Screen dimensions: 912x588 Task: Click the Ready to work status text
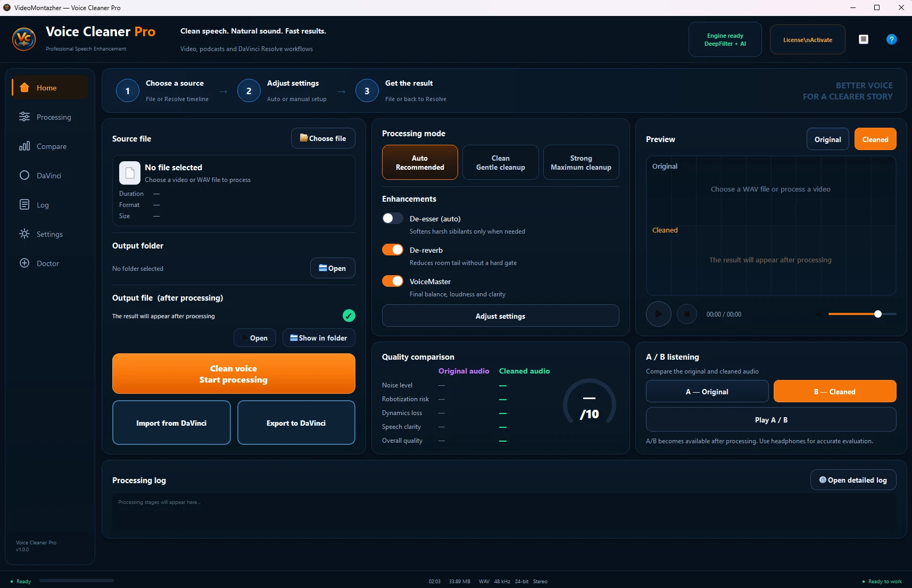(885, 582)
